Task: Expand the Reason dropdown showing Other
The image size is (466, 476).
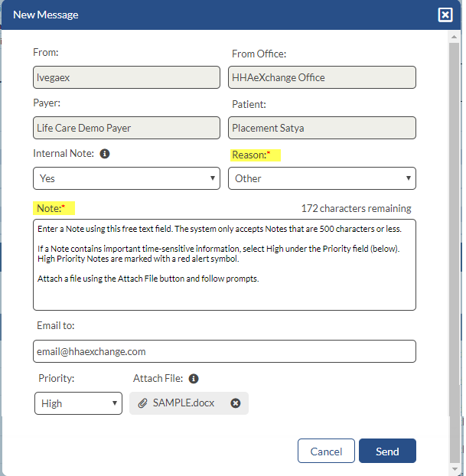Action: [x=322, y=178]
